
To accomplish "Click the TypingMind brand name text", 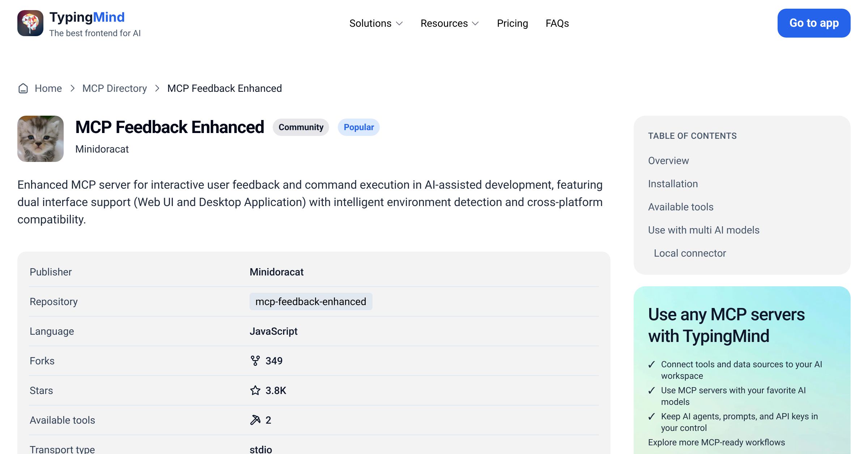I will click(x=87, y=17).
